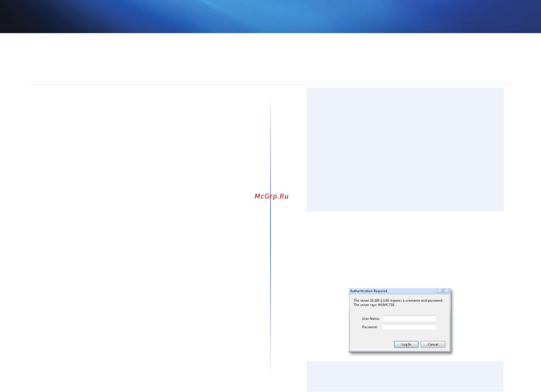Click the User Name input field
Screen dimensions: 541x392
tap(409, 319)
